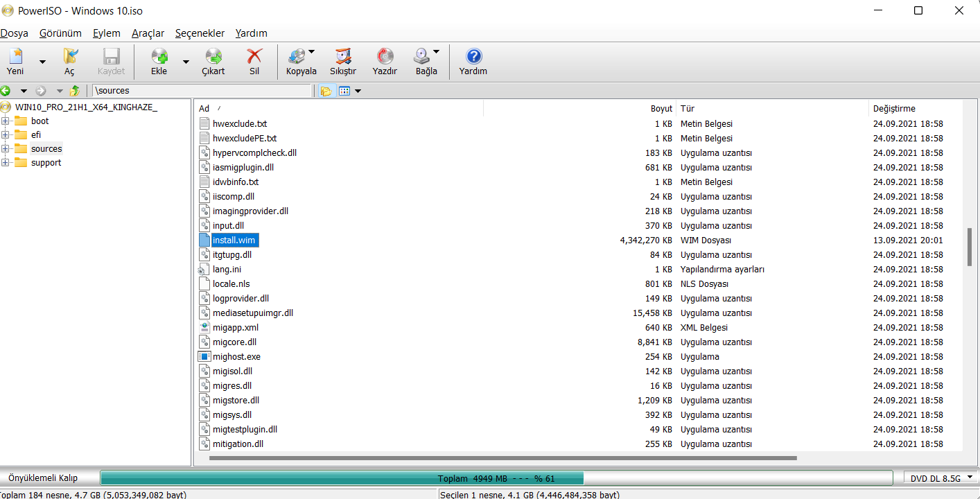
Task: Click the Yeni (New) toolbar icon
Action: (15, 57)
